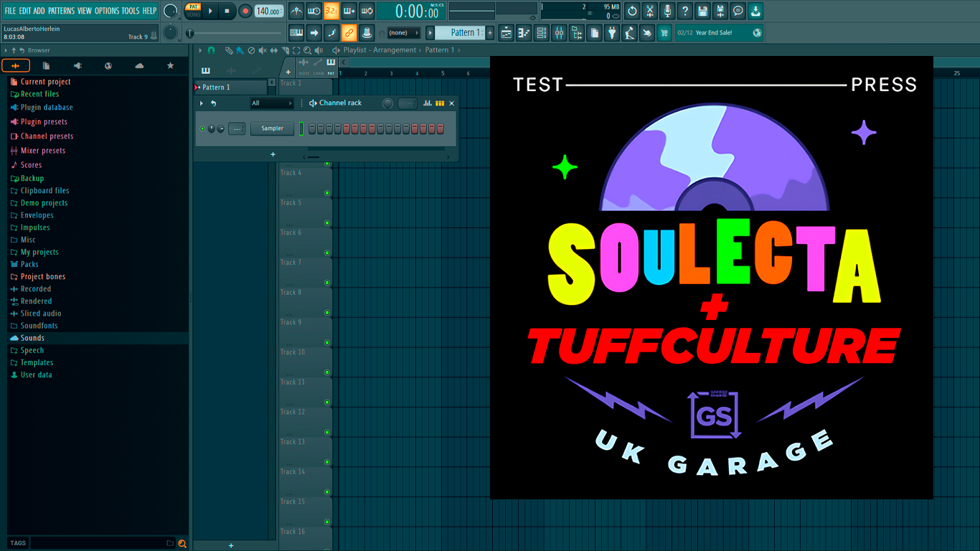
Task: Open Channel rack menu arrow
Action: coord(202,103)
